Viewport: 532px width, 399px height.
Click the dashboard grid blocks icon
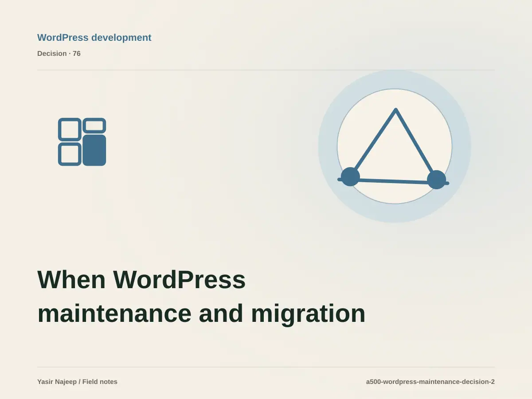[82, 142]
